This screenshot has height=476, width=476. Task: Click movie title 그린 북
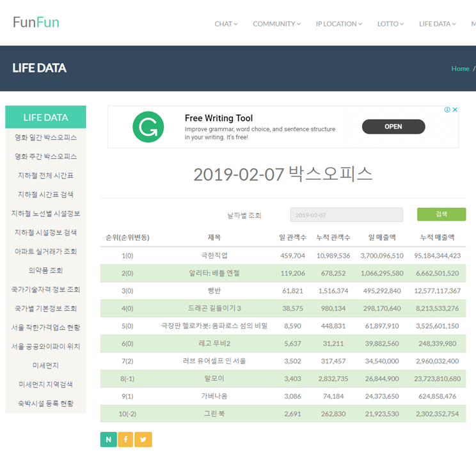click(x=214, y=414)
